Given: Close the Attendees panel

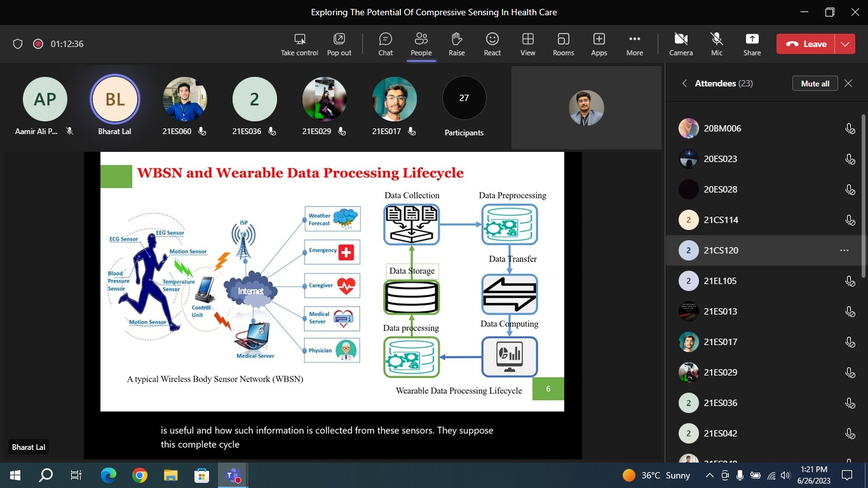Looking at the screenshot, I should pos(848,83).
